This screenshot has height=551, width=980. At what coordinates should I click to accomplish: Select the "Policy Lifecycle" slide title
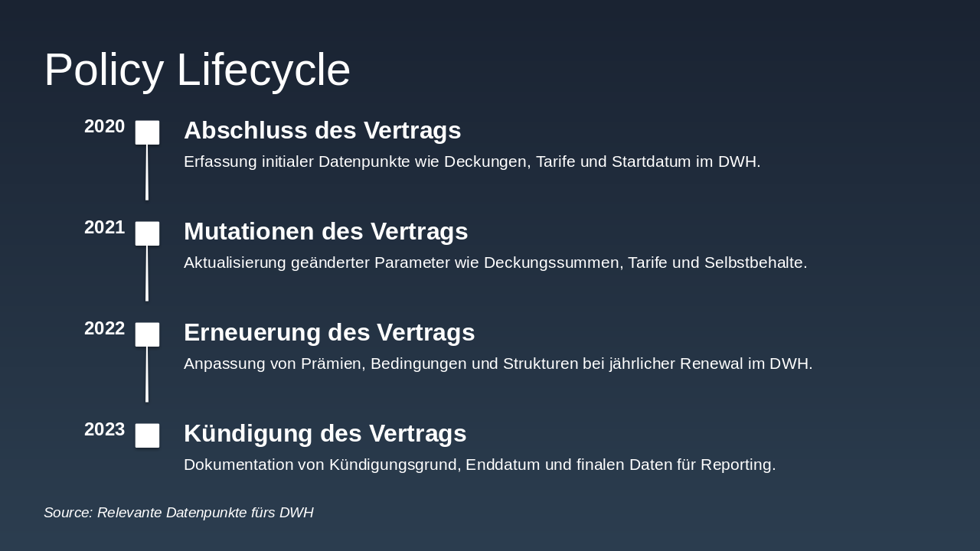tap(197, 70)
